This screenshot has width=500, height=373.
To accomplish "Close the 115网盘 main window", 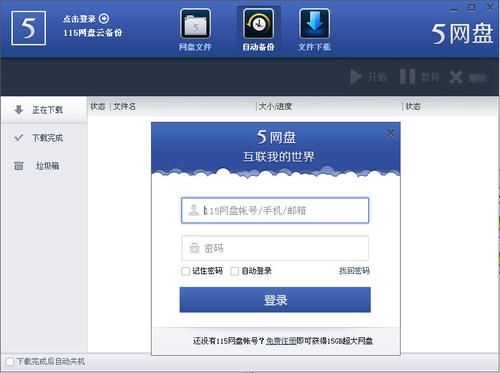I will point(490,7).
